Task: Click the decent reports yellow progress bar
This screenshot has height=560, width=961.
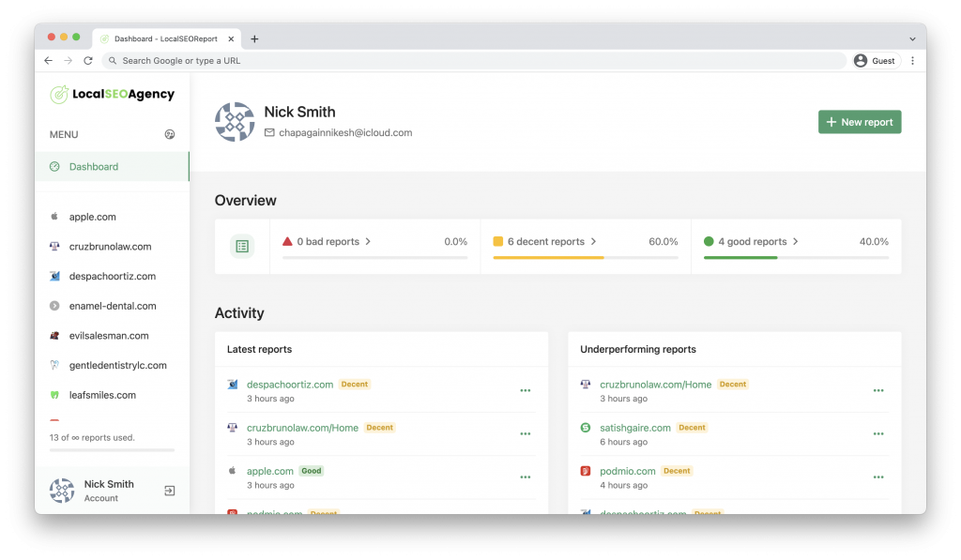Action: [548, 258]
